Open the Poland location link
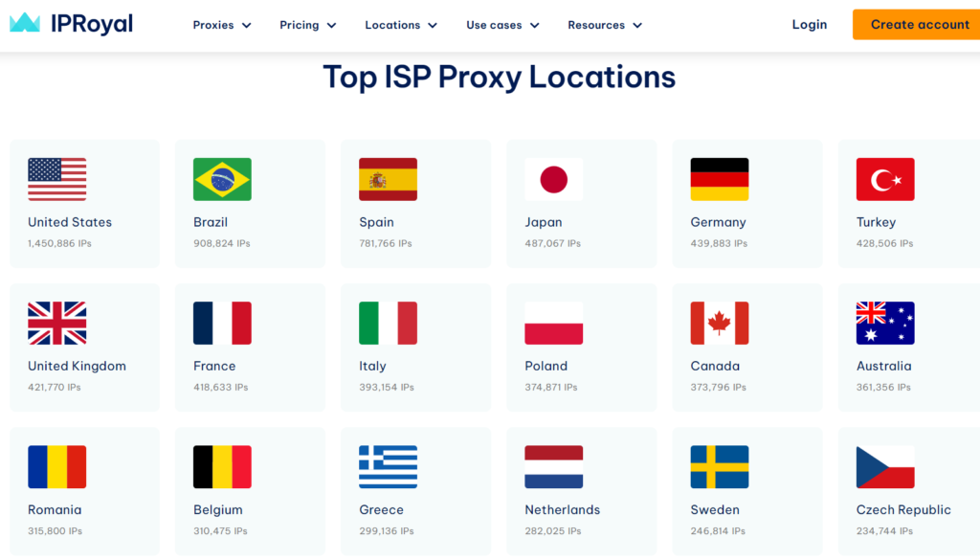Image resolution: width=980 pixels, height=560 pixels. tap(546, 366)
